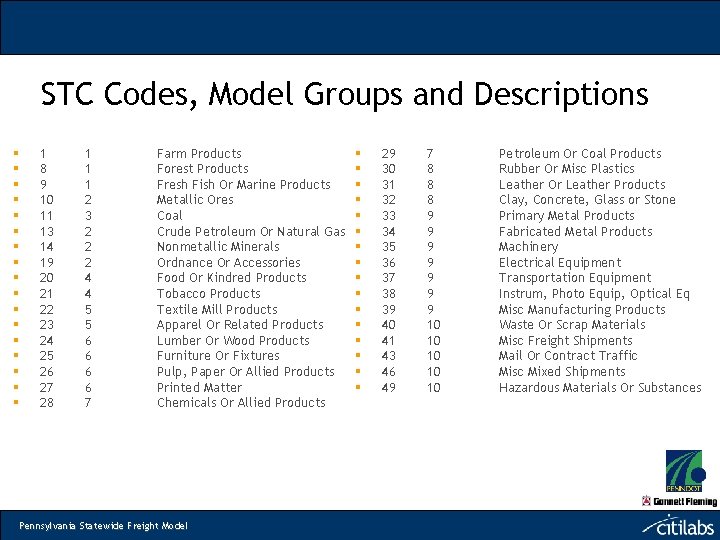Image resolution: width=720 pixels, height=540 pixels.
Task: Click the 'Metallic Ores' entry
Action: click(x=195, y=200)
